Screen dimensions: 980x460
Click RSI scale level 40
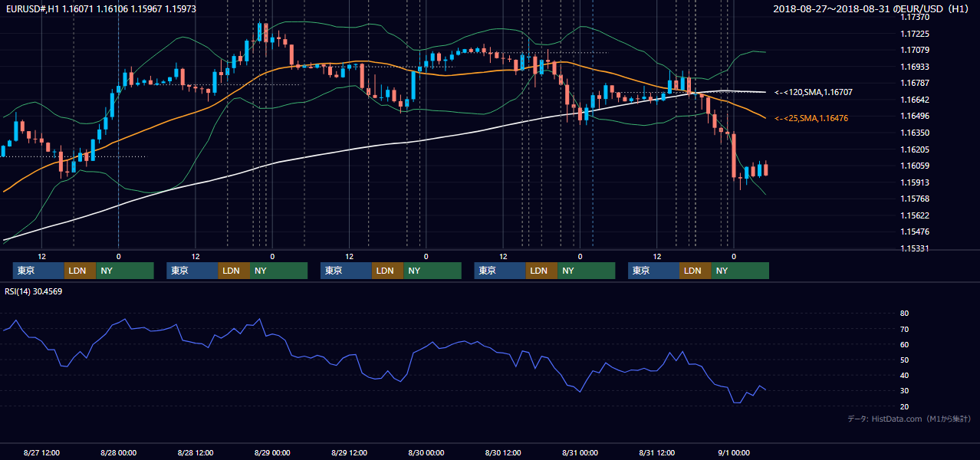coord(905,376)
